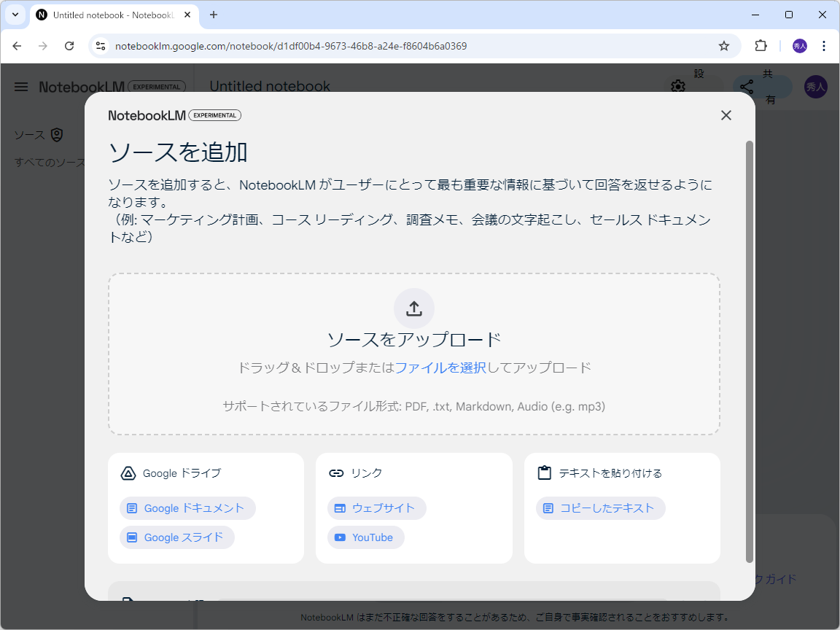
Task: Open Chrome's three-dot menu
Action: pos(824,46)
